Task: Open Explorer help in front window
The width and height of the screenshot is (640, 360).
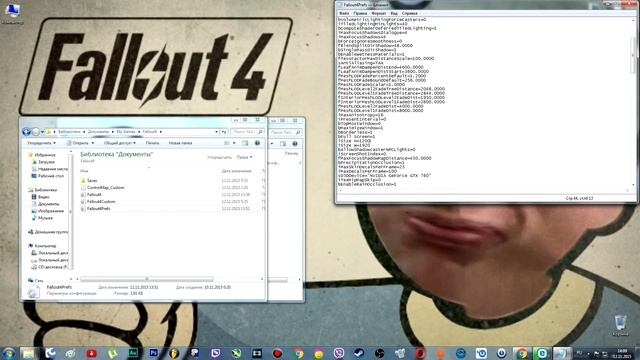Action: [x=257, y=143]
